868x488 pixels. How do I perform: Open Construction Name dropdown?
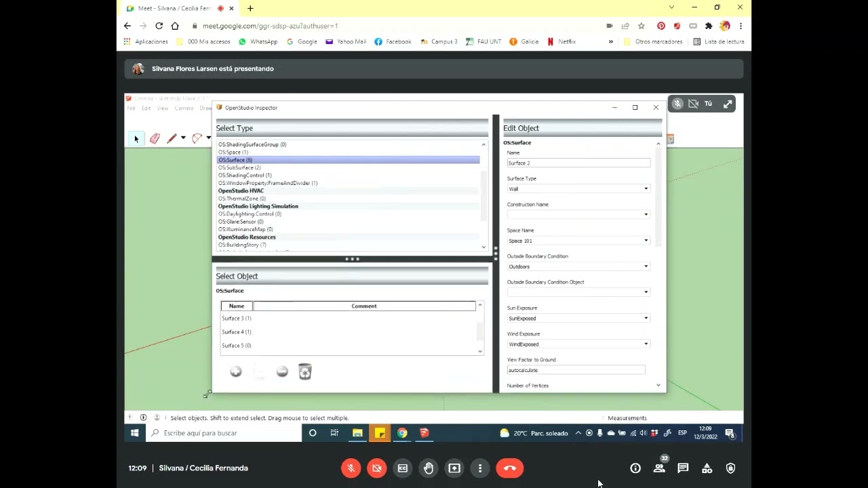(578, 215)
